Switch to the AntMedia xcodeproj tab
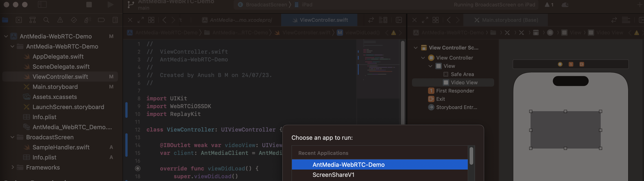Screen dimensions: 644x181 237,20
